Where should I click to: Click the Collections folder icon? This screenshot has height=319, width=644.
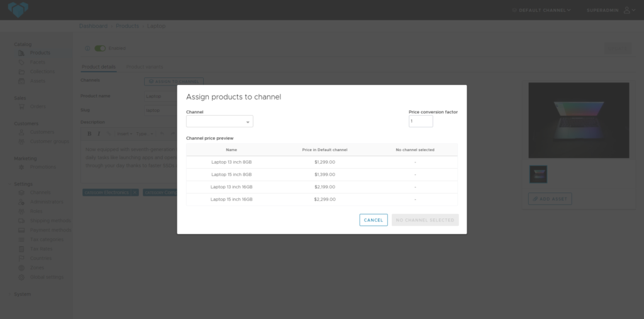[21, 72]
